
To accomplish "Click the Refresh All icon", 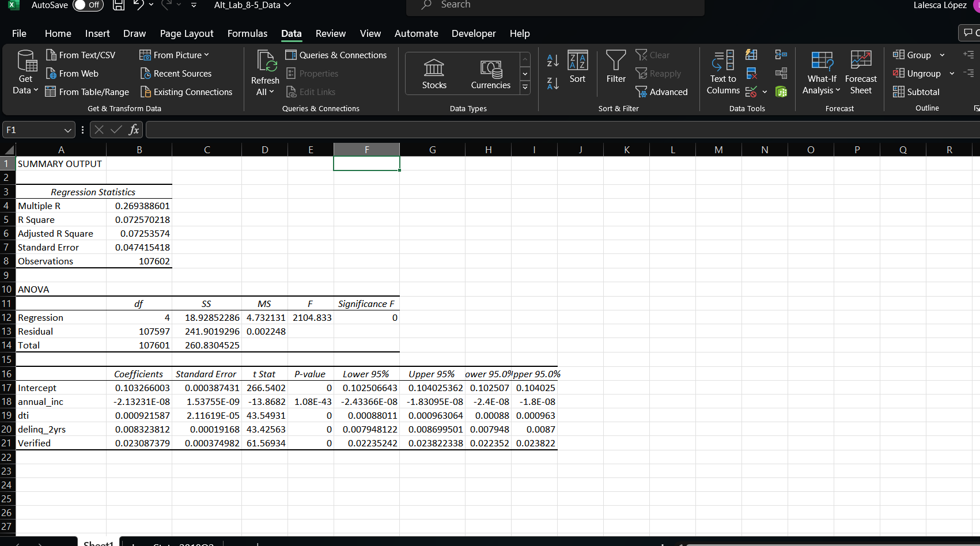I will (x=266, y=61).
